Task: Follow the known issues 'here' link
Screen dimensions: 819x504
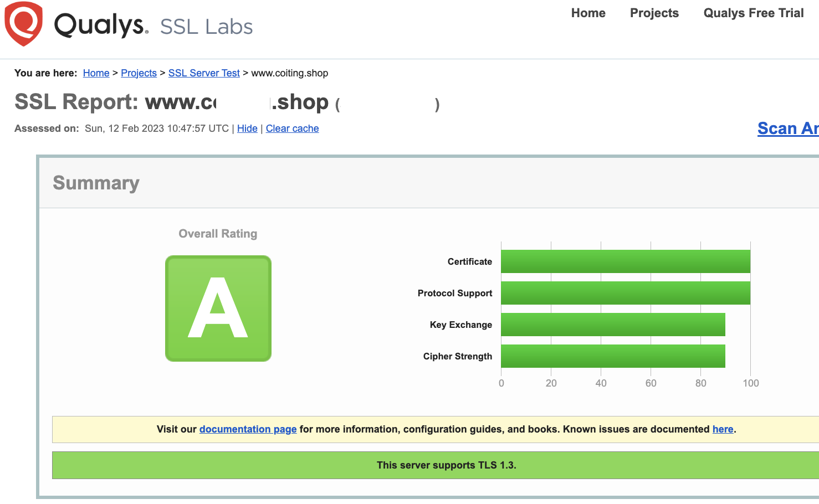Action: pos(723,429)
